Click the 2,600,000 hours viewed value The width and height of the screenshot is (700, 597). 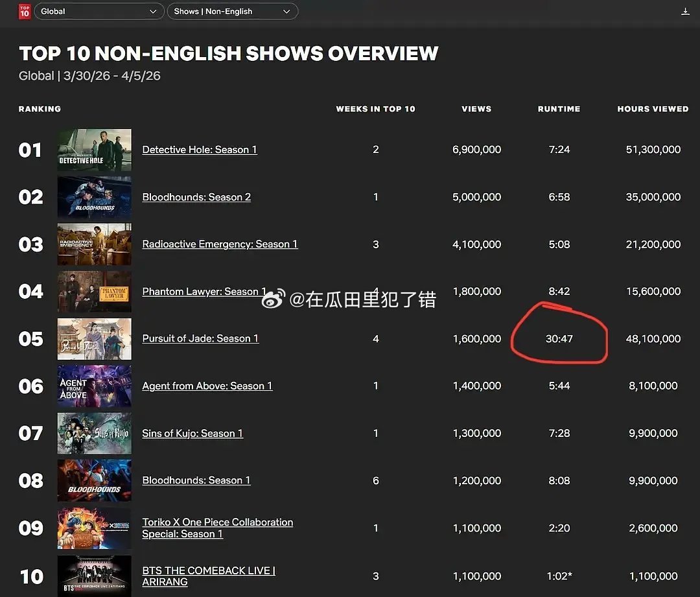pyautogui.click(x=653, y=528)
